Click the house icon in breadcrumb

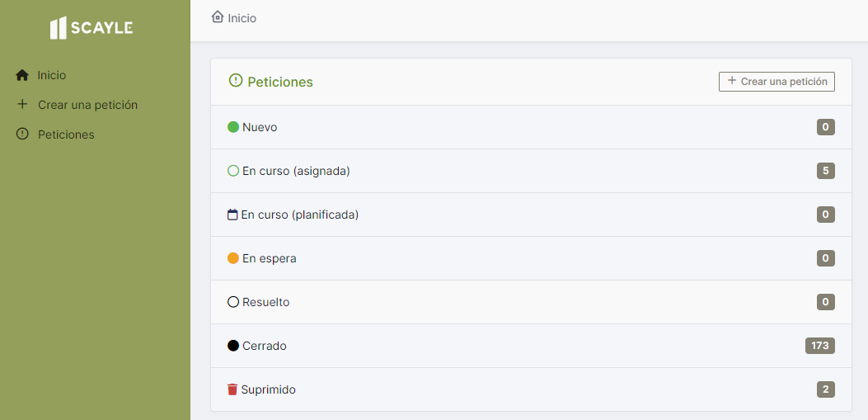[x=218, y=17]
